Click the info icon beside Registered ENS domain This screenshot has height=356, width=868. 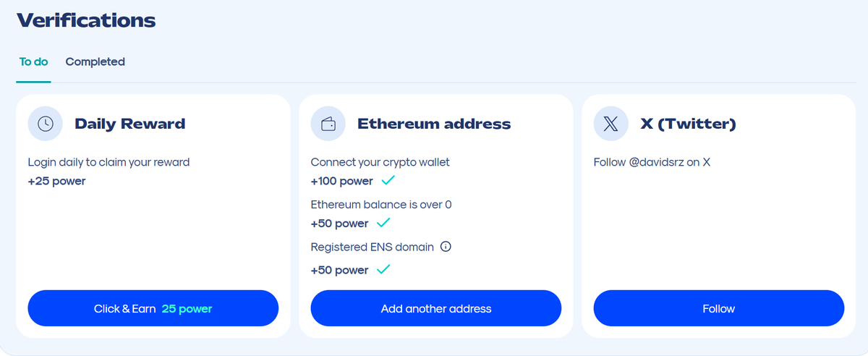[446, 247]
